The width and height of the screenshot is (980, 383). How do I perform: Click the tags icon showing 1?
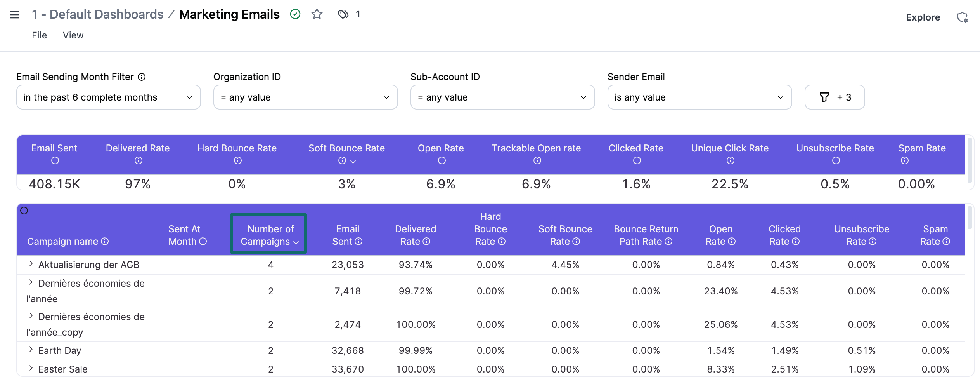tap(343, 14)
